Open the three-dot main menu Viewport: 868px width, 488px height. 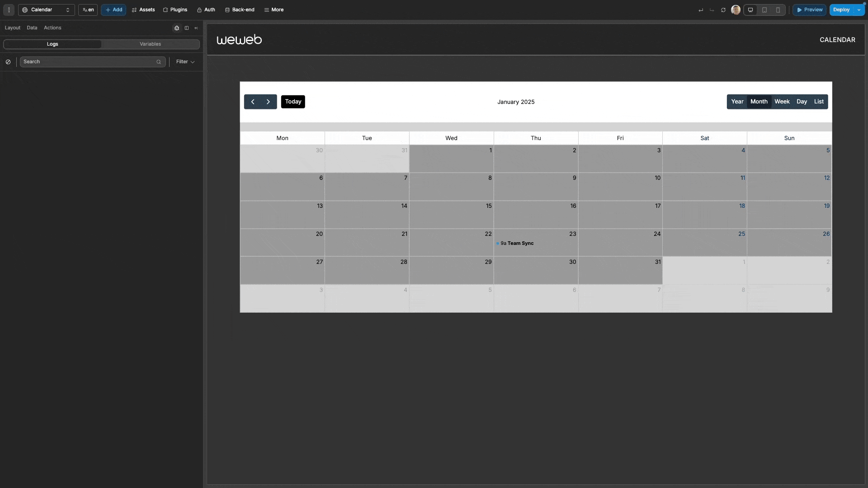[x=9, y=10]
